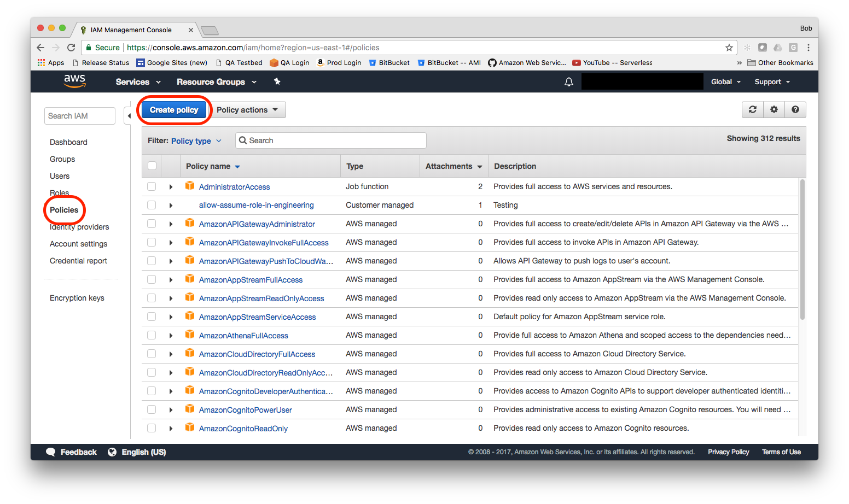Open the Privacy Policy footer link
This screenshot has height=504, width=849.
729,452
